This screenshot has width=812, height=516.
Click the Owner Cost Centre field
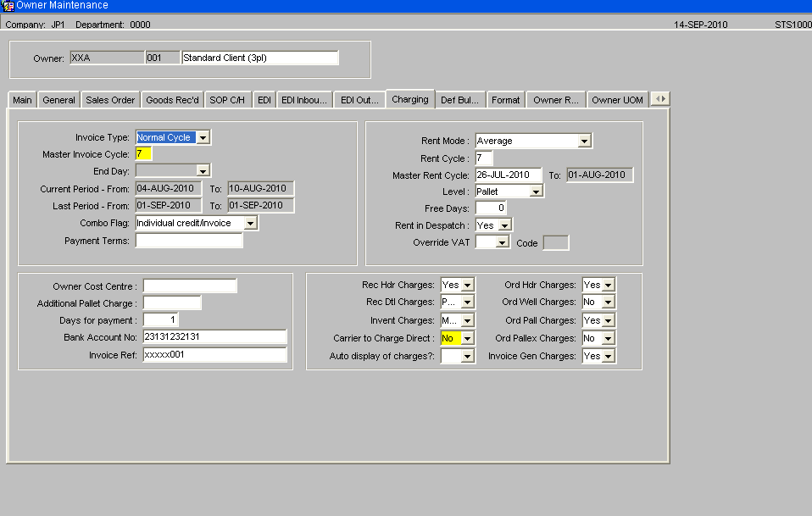pyautogui.click(x=190, y=286)
